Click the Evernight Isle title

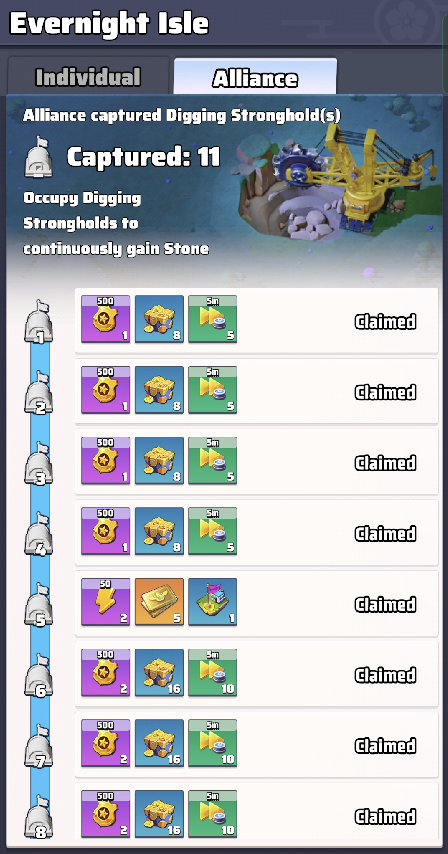tap(109, 23)
